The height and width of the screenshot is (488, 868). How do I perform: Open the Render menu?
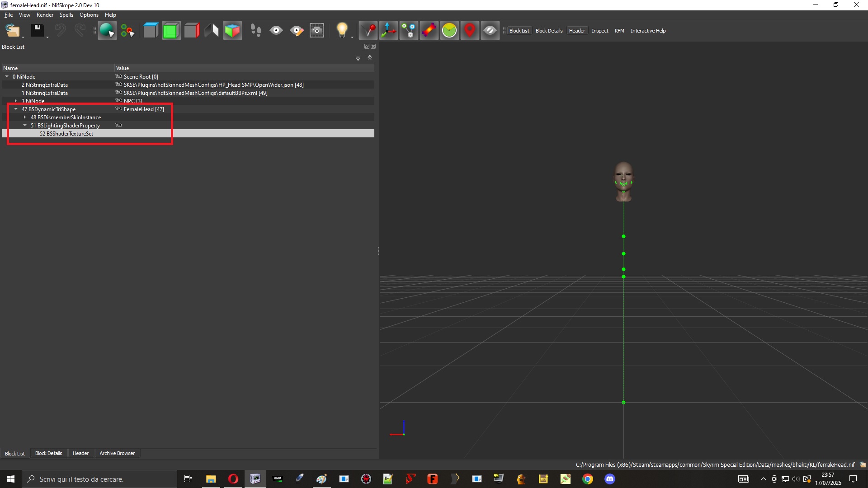(x=45, y=15)
